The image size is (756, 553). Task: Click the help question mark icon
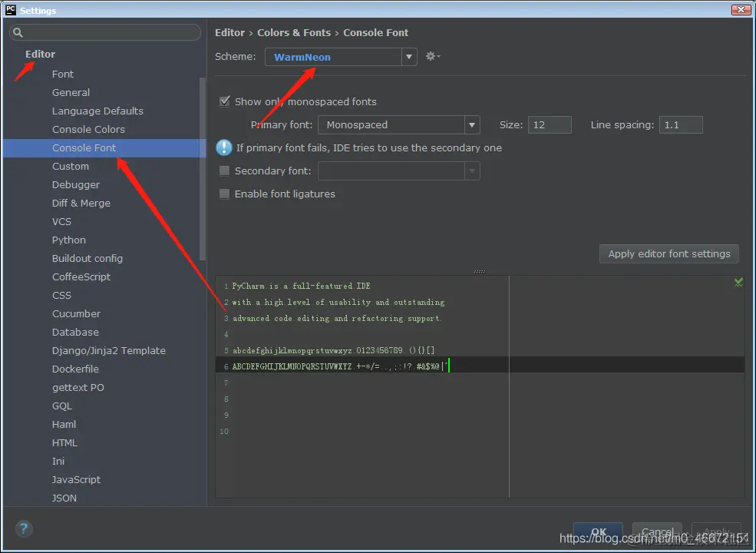[x=24, y=529]
